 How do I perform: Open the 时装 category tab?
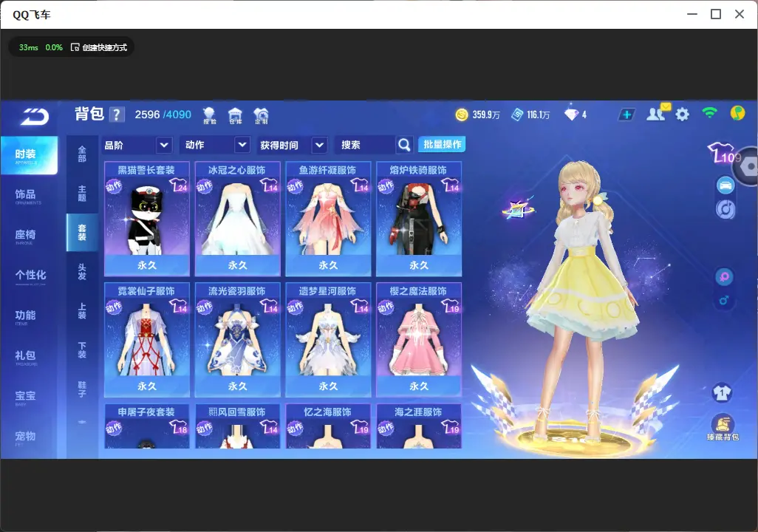[x=29, y=154]
